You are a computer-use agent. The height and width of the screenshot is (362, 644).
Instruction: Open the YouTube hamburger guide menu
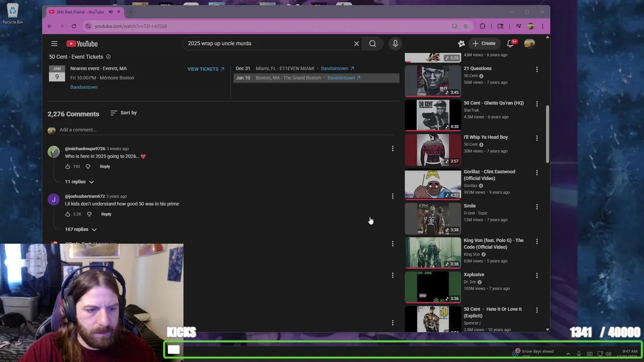[54, 44]
